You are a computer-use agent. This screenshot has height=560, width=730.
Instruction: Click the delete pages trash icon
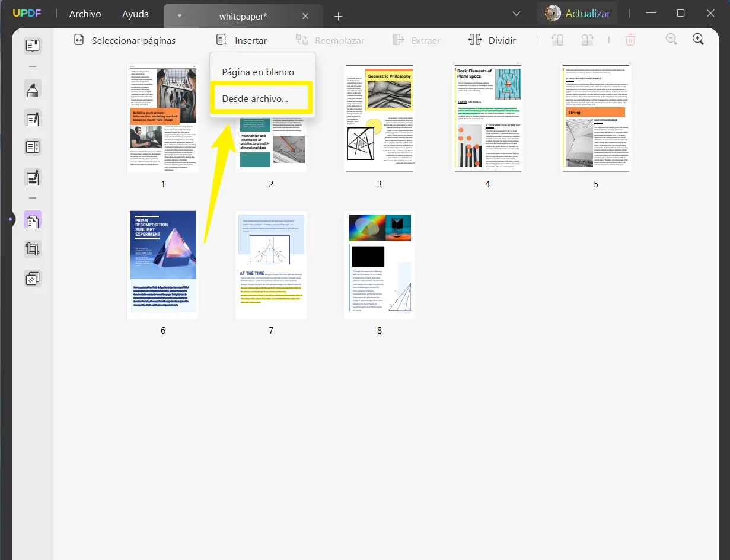[x=630, y=40]
